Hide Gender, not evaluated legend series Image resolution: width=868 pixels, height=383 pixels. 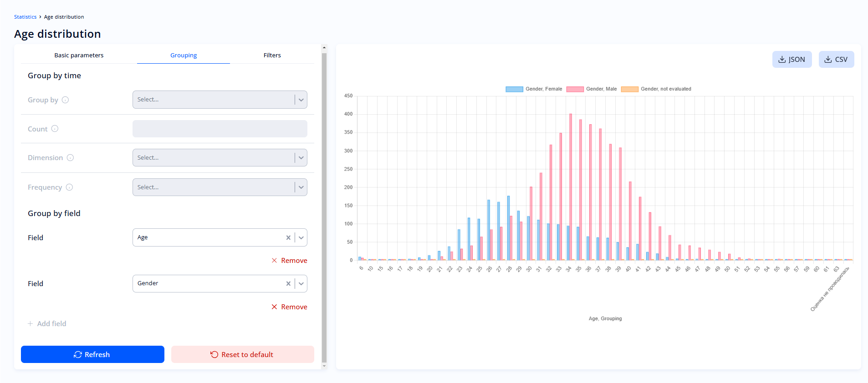(656, 89)
